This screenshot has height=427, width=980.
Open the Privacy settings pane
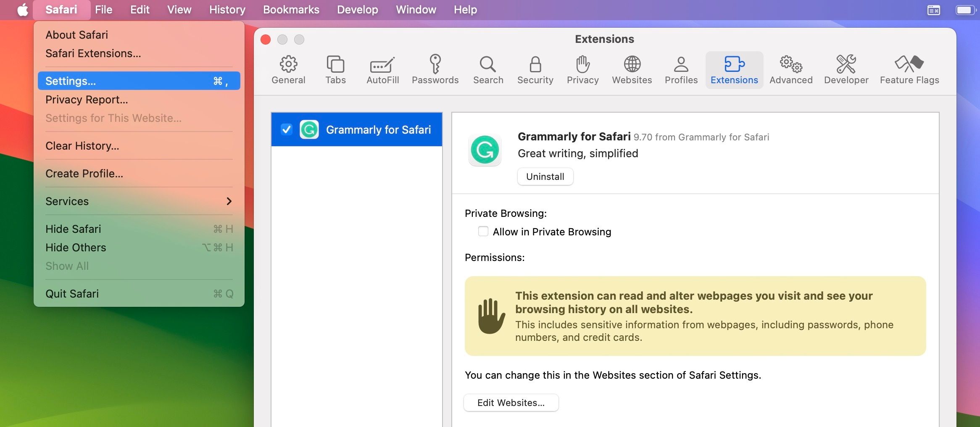pyautogui.click(x=582, y=69)
